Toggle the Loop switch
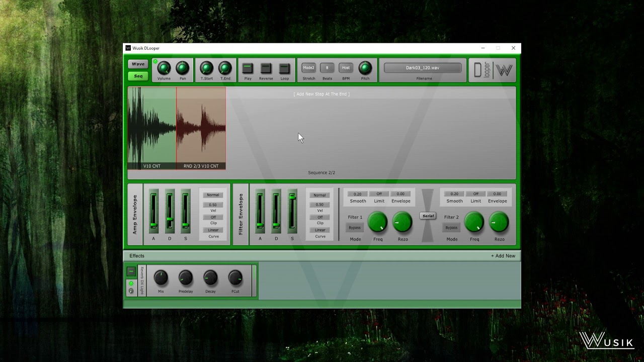 pos(285,68)
